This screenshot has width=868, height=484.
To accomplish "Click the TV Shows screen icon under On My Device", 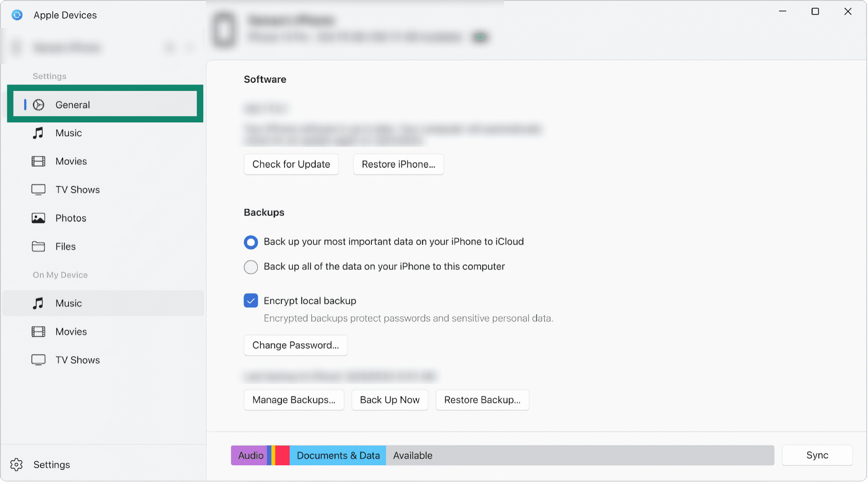I will [x=38, y=360].
